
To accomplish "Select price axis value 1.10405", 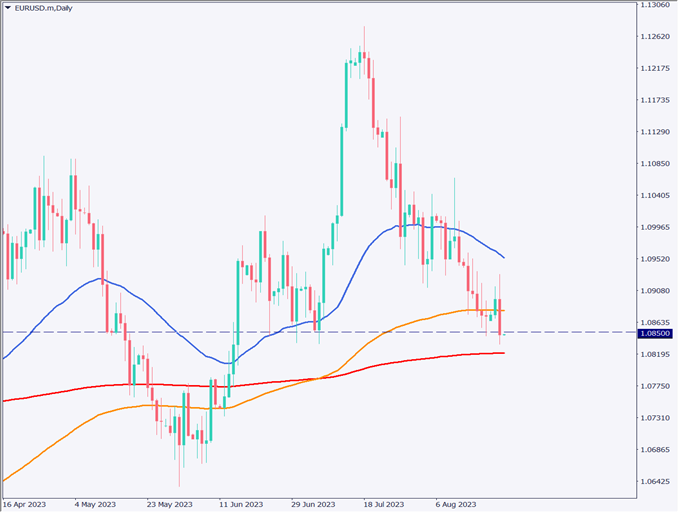I will (655, 195).
